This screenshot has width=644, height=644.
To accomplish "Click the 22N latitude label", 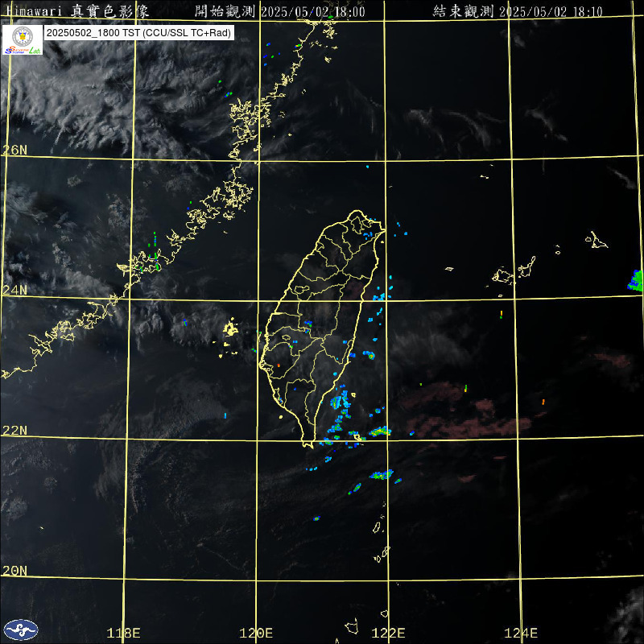I will coord(14,430).
